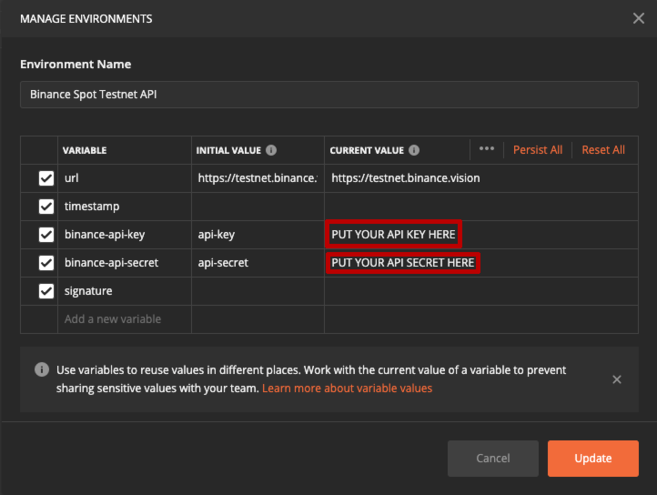Screen dimensions: 657x495
Task: Open the three-dots column options menu
Action: click(x=487, y=149)
